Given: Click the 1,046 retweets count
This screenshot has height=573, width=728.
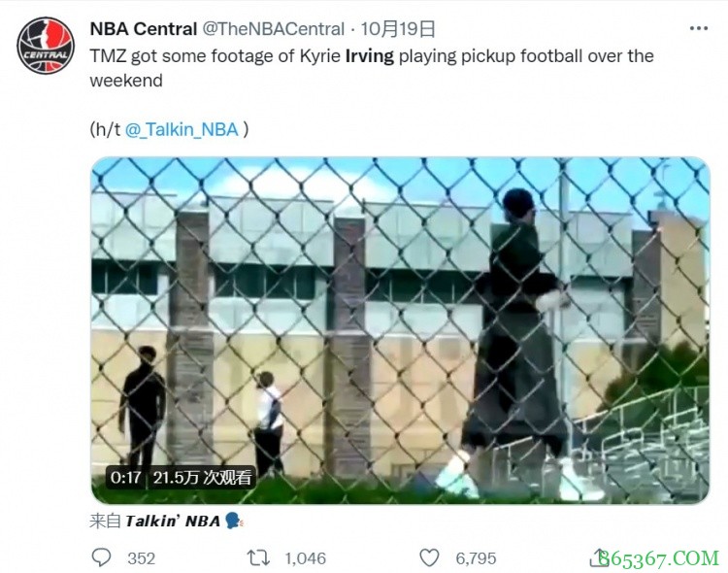Looking at the screenshot, I should [305, 558].
